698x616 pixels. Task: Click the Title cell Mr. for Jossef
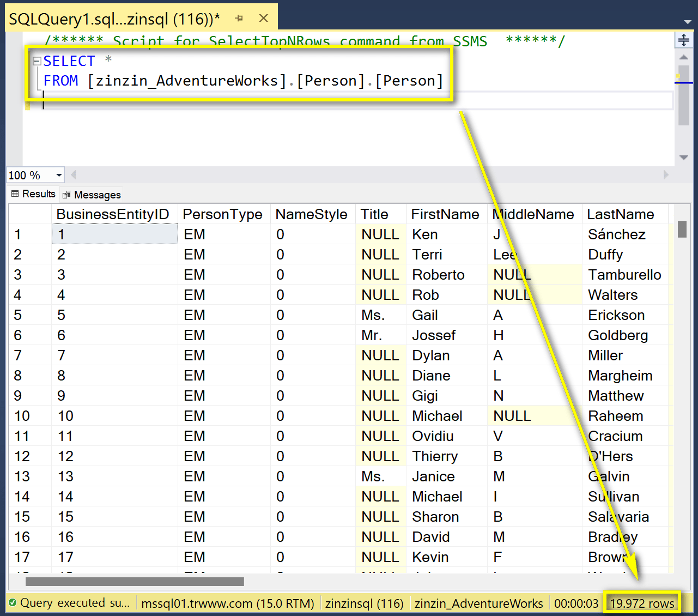tap(381, 335)
